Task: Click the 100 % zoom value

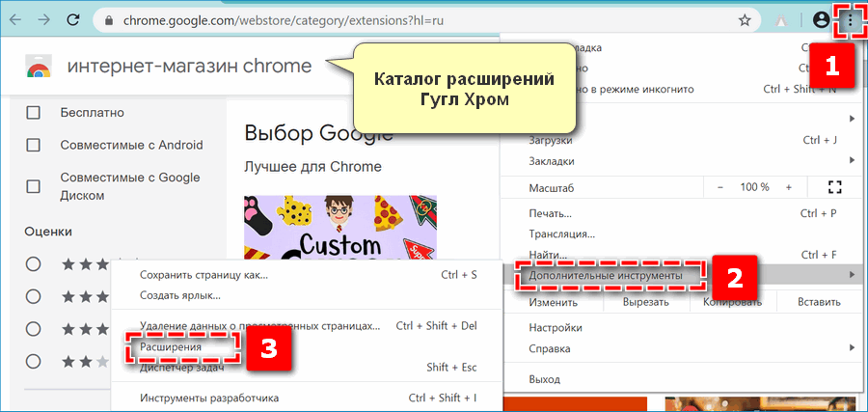Action: pos(754,187)
